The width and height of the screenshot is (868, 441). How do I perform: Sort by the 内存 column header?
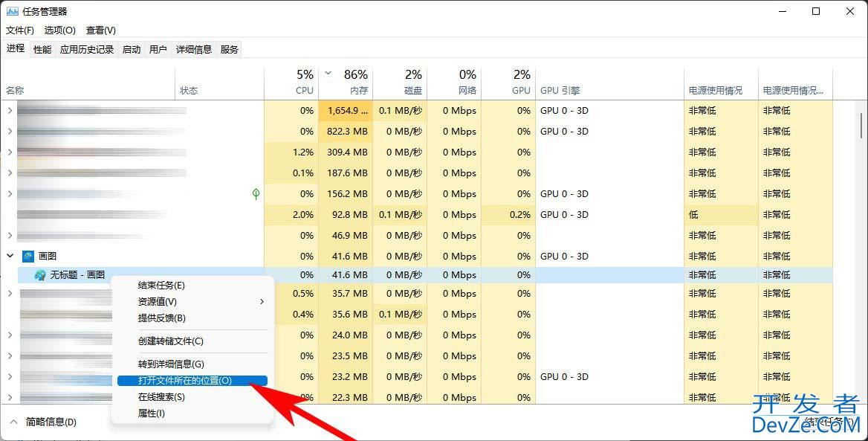[346, 83]
